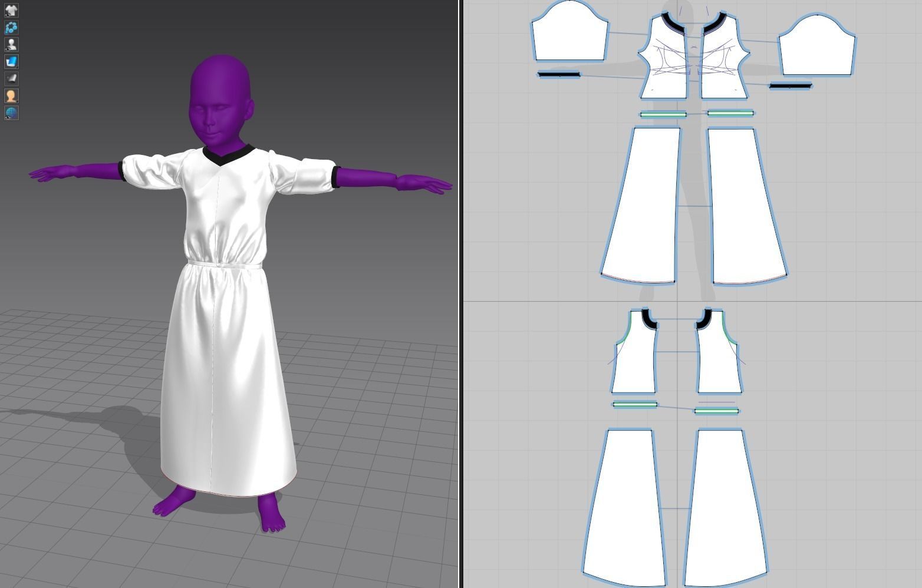Image resolution: width=922 pixels, height=588 pixels.
Task: Toggle the Show Garment t-shirt icon
Action: pos(11,10)
